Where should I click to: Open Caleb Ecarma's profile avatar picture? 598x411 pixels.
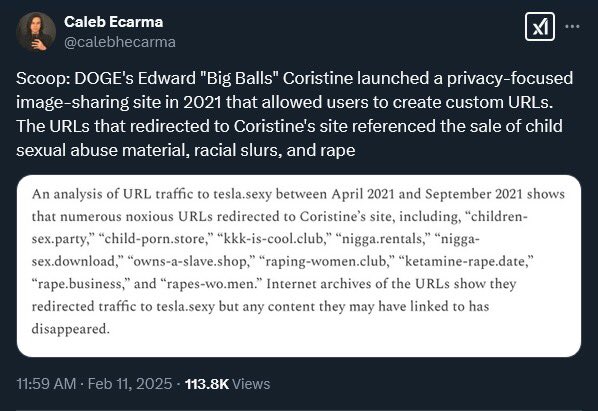[x=36, y=31]
